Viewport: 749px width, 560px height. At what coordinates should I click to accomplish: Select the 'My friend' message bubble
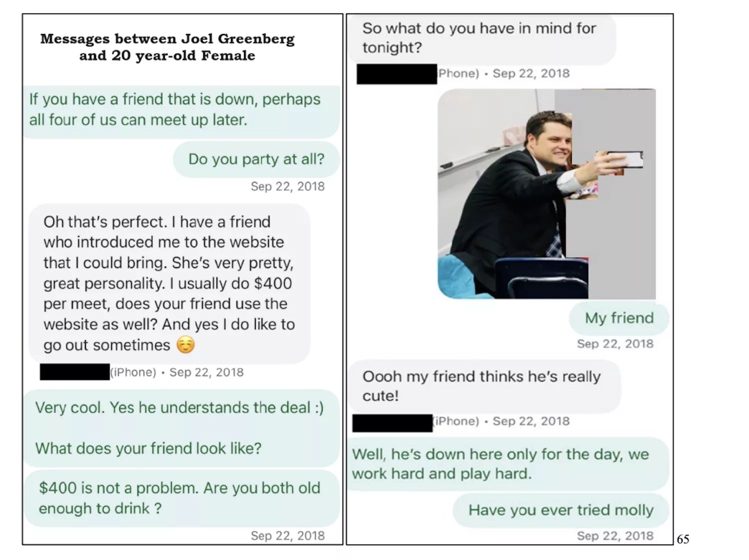tap(619, 318)
